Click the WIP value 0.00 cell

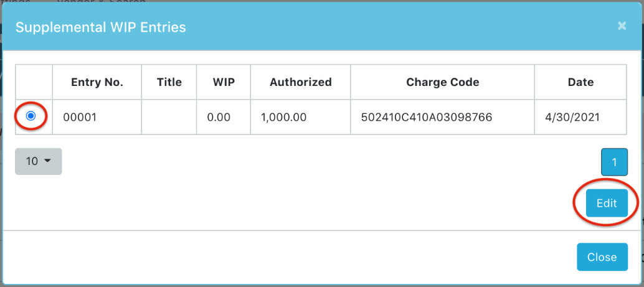pos(224,118)
